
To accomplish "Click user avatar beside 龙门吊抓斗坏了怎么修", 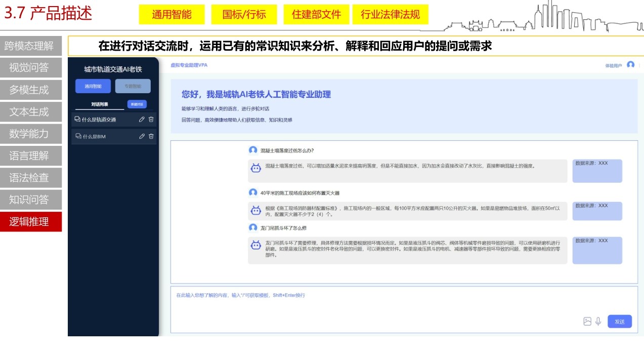I will coord(253,228).
